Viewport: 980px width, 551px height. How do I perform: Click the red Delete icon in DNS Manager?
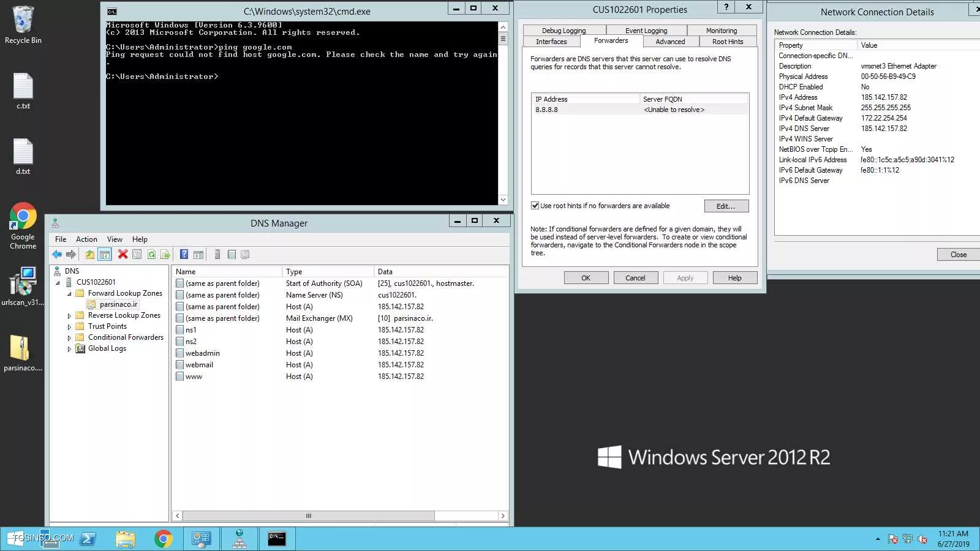(123, 255)
